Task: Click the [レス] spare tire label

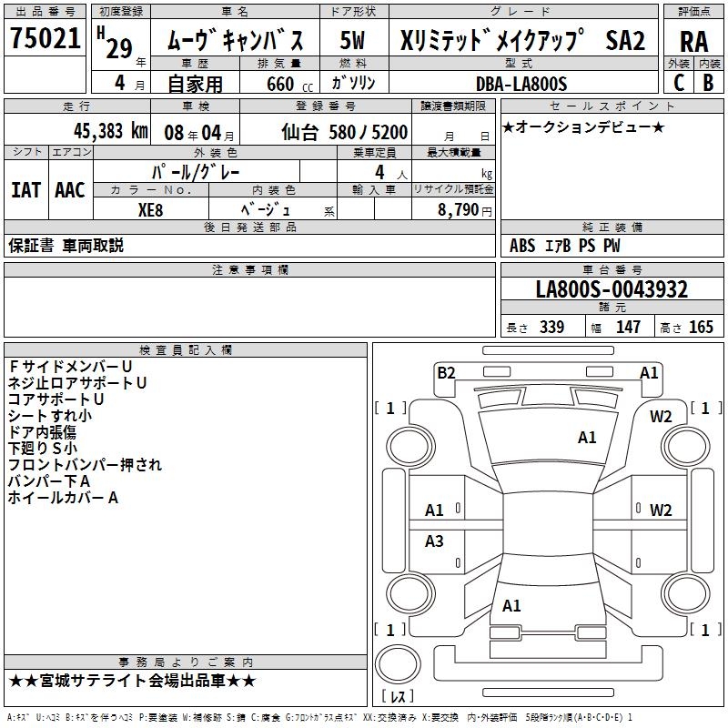Action: coord(398,696)
